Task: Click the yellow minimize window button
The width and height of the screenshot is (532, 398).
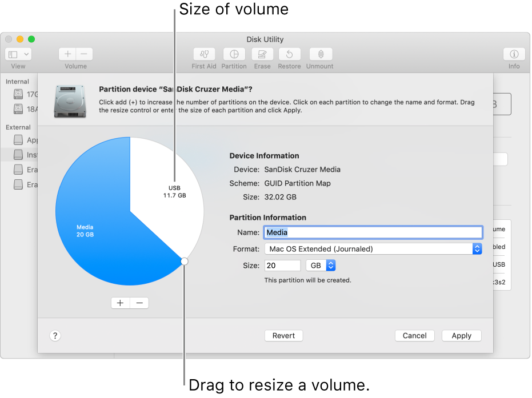Action: tap(20, 39)
